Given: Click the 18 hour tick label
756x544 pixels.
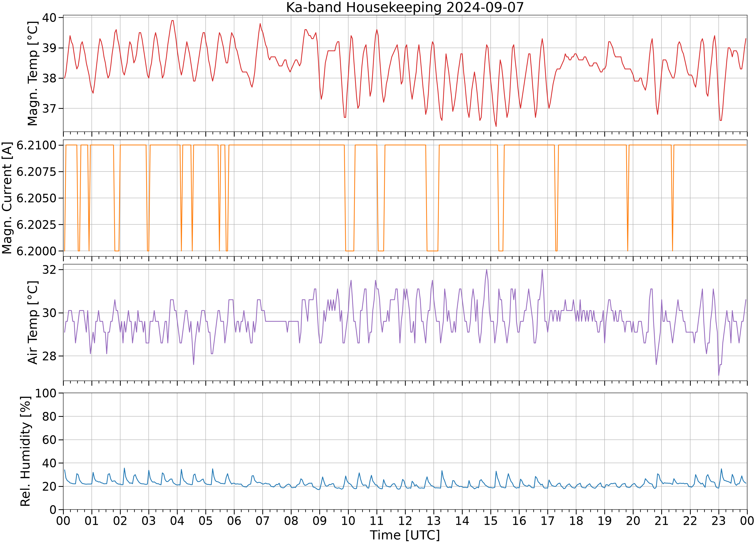Looking at the screenshot, I should click(x=576, y=520).
